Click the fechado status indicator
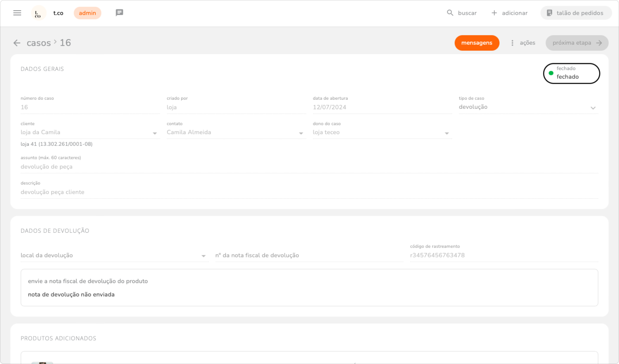This screenshot has height=364, width=619. point(571,73)
